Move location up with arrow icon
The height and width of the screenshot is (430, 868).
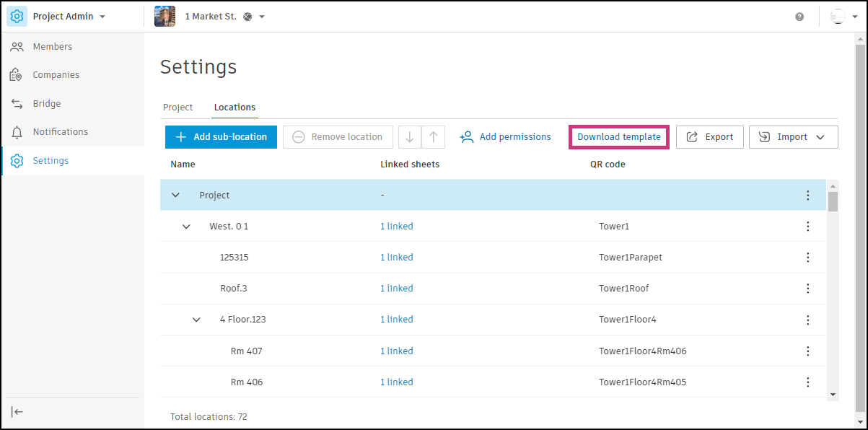[x=433, y=137]
